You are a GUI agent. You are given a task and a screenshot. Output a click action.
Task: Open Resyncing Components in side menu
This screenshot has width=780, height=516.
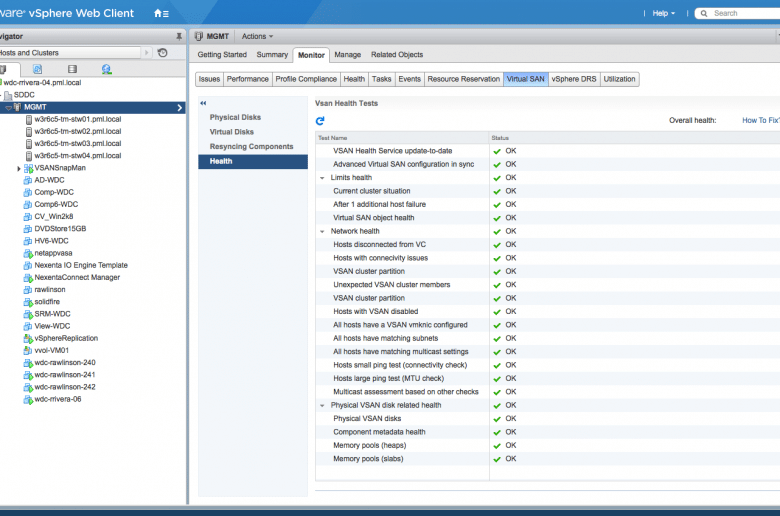(252, 147)
